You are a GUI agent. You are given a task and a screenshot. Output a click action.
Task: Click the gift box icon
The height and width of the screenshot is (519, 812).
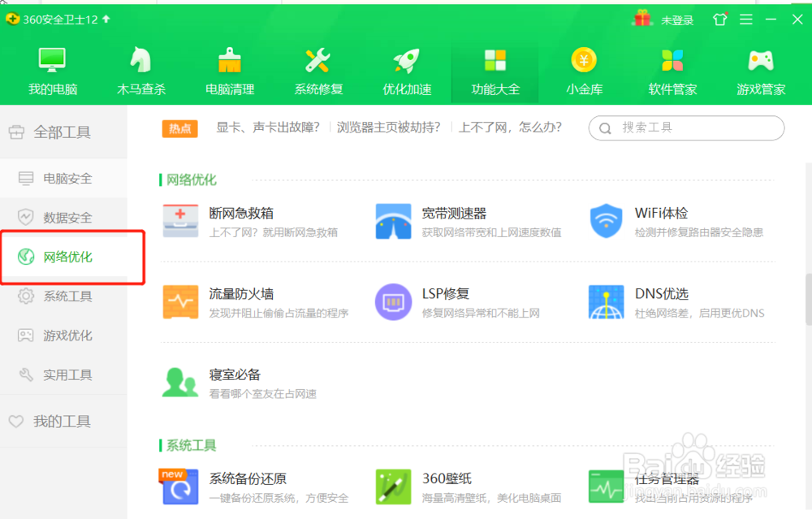click(642, 19)
